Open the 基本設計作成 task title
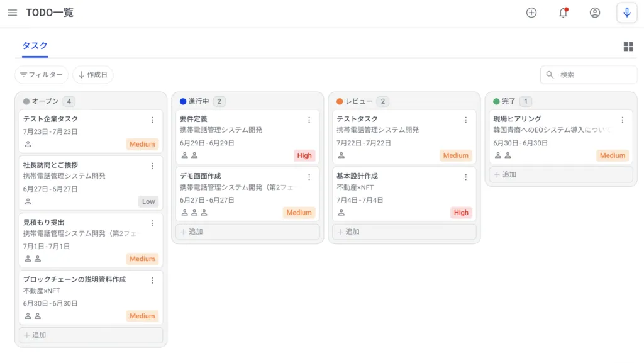 pos(357,176)
